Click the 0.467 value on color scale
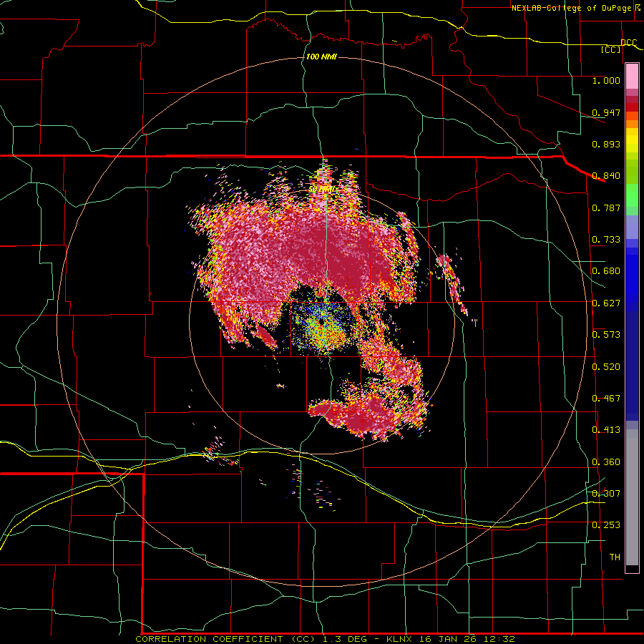This screenshot has height=644, width=644. click(x=606, y=399)
